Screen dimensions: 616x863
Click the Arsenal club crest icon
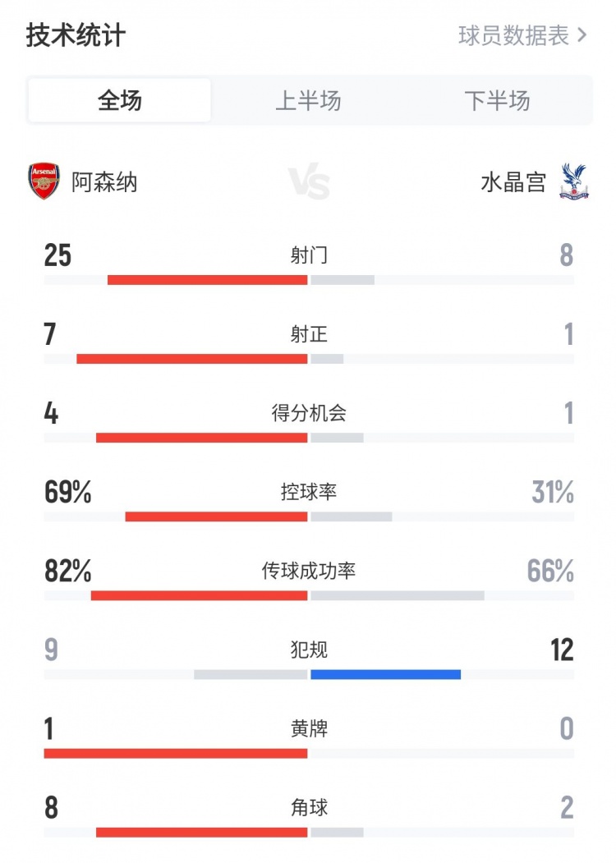click(44, 181)
